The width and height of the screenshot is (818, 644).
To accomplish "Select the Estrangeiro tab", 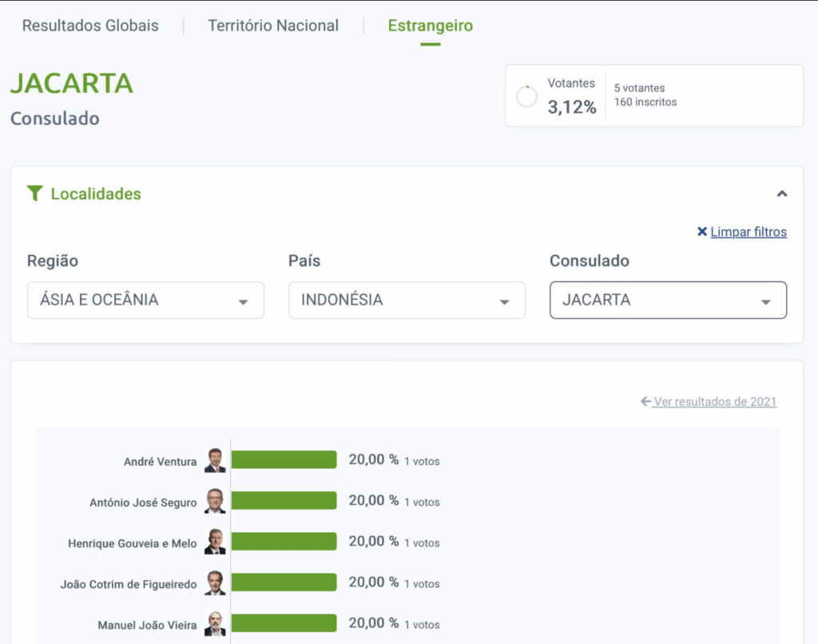I will click(430, 26).
